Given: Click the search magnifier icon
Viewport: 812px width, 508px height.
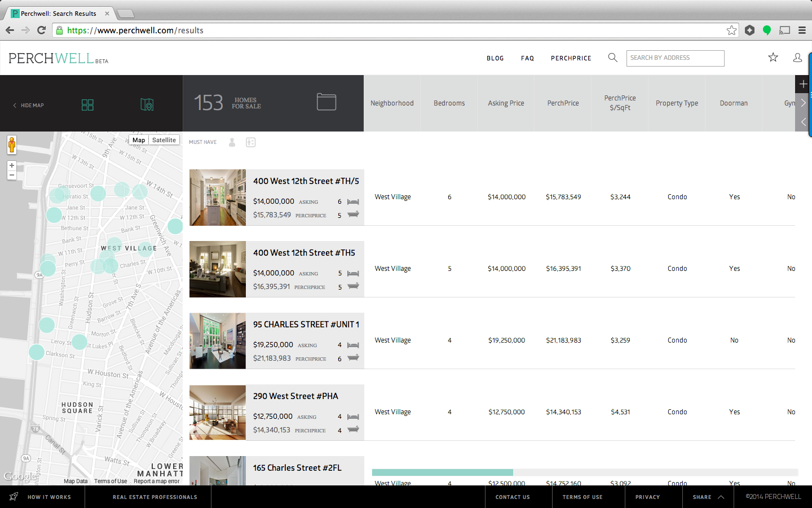Looking at the screenshot, I should point(612,58).
